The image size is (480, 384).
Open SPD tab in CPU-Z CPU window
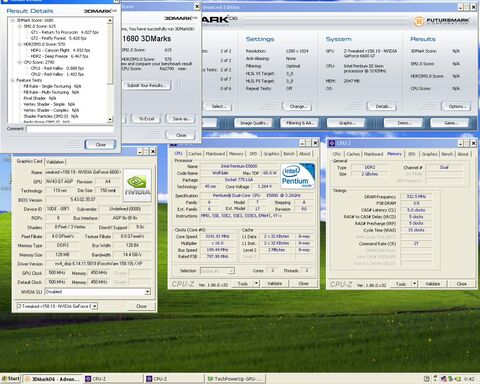pyautogui.click(x=253, y=154)
